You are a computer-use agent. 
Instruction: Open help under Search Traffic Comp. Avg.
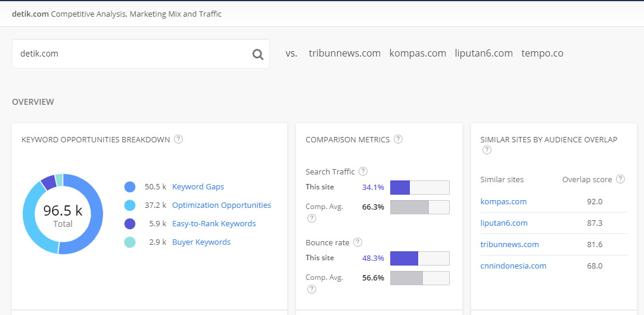312,219
